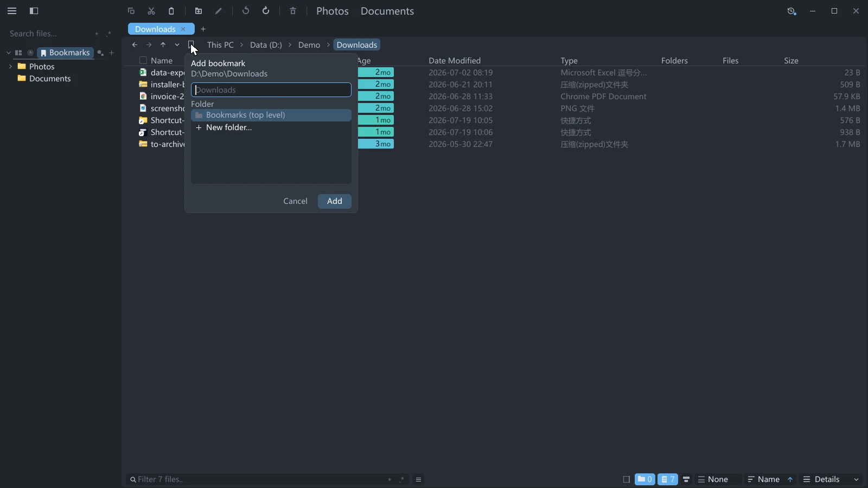The image size is (868, 488).
Task: Select the Bookmarks sidebar tab
Action: tap(65, 53)
